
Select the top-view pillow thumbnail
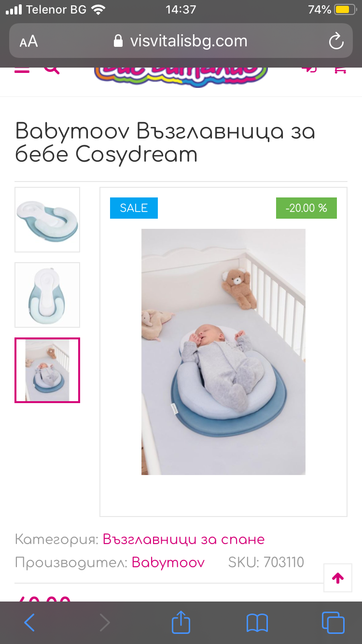point(47,295)
